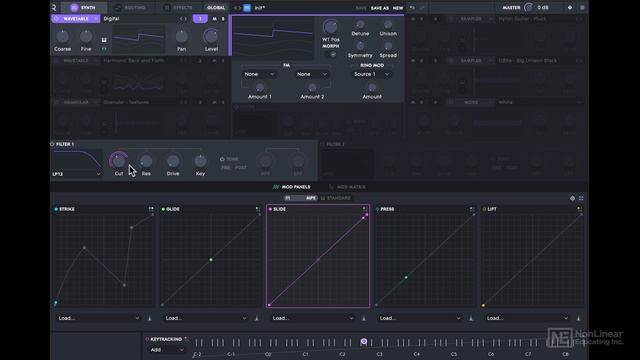The height and width of the screenshot is (360, 640).
Task: Click the greyed SAVE button
Action: 361,8
